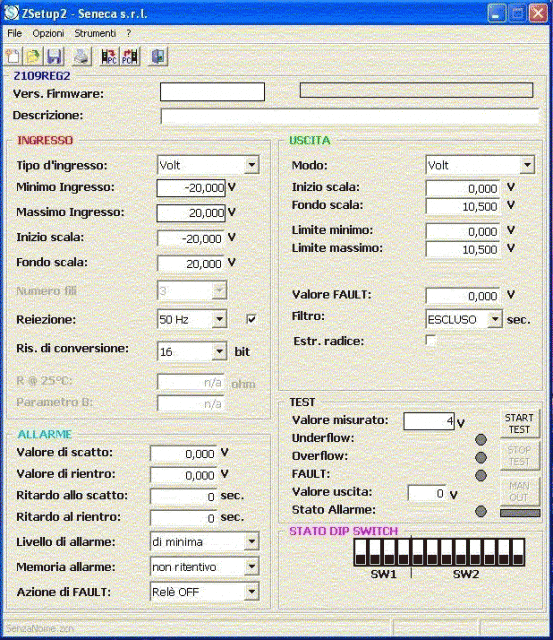This screenshot has height=640, width=553.
Task: Click the Ritardo allo scatto field
Action: [x=184, y=496]
